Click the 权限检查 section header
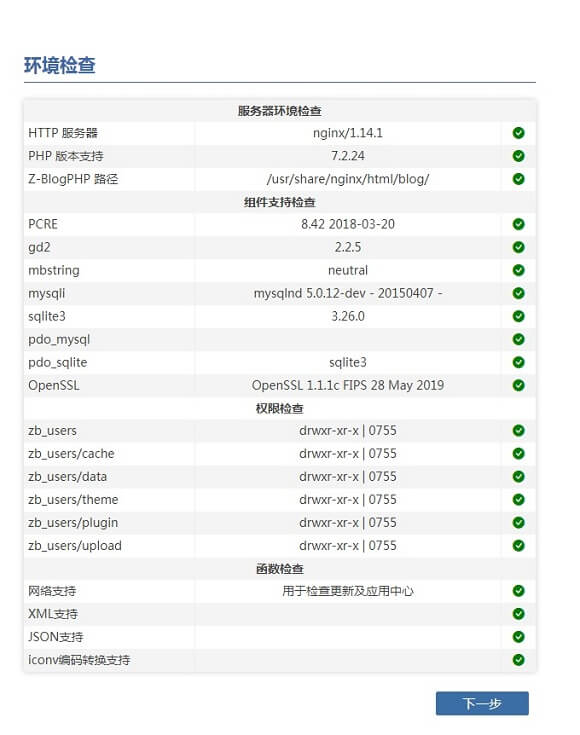Image resolution: width=580 pixels, height=735 pixels. pyautogui.click(x=279, y=409)
